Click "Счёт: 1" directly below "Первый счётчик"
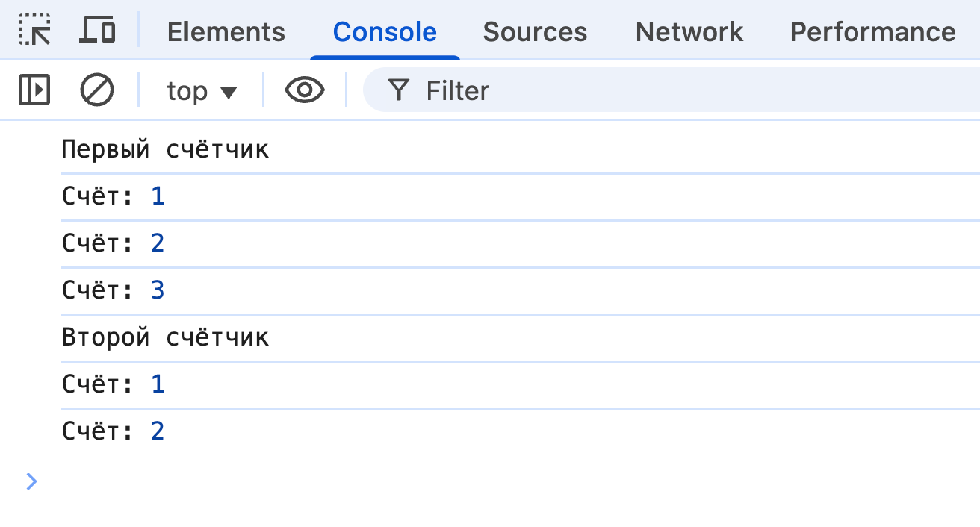The height and width of the screenshot is (527, 980). [x=113, y=196]
